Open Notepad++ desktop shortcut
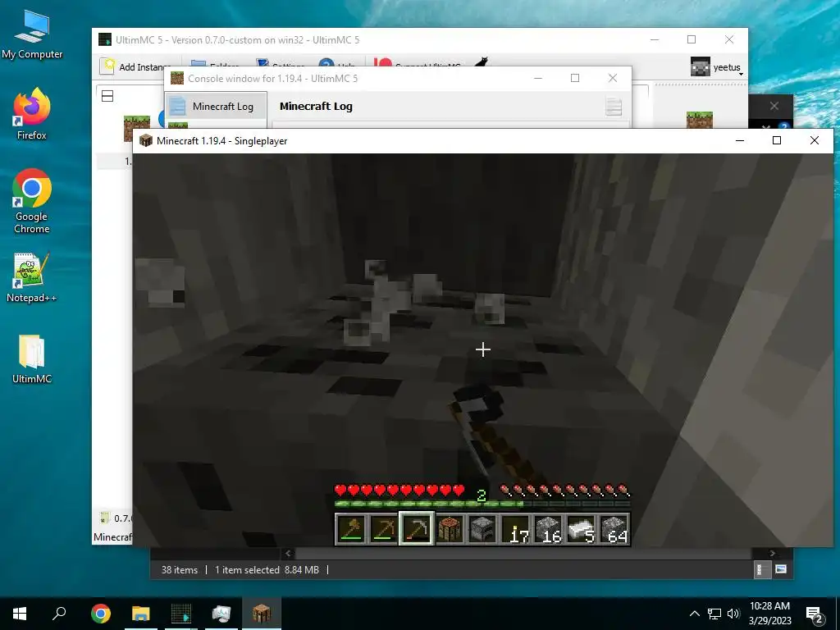 32,277
